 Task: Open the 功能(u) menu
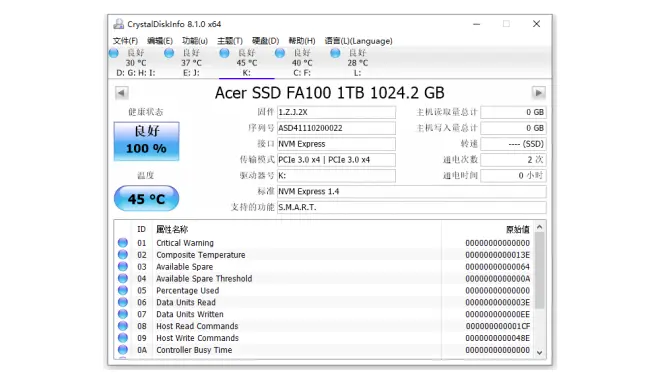195,41
